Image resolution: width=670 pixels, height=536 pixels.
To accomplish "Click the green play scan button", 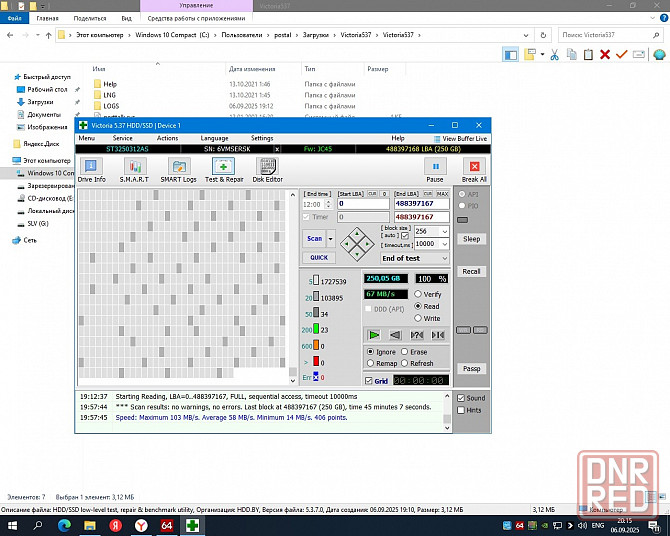I will 374,335.
